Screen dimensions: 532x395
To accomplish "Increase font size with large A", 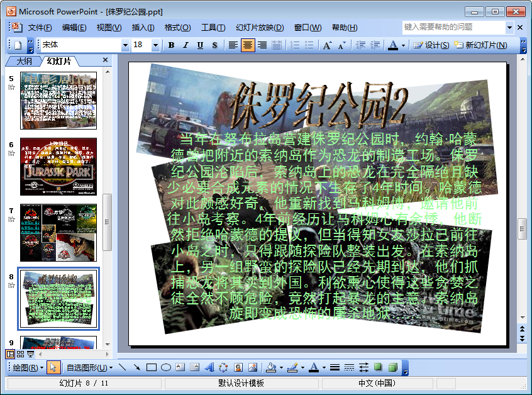I will tap(327, 45).
